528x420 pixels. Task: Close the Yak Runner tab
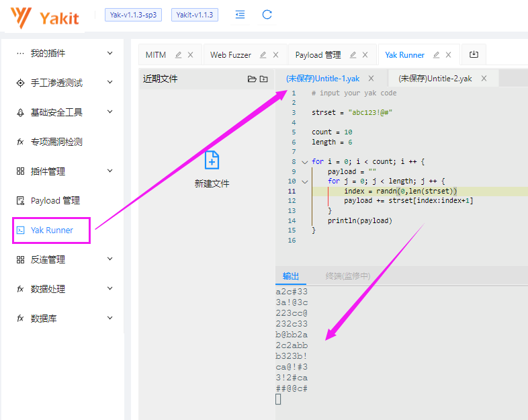coord(449,55)
